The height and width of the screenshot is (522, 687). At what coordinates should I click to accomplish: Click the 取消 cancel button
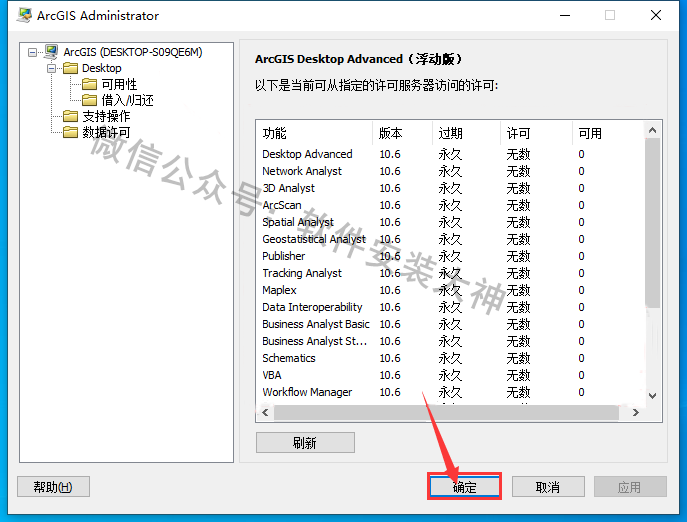[x=548, y=487]
